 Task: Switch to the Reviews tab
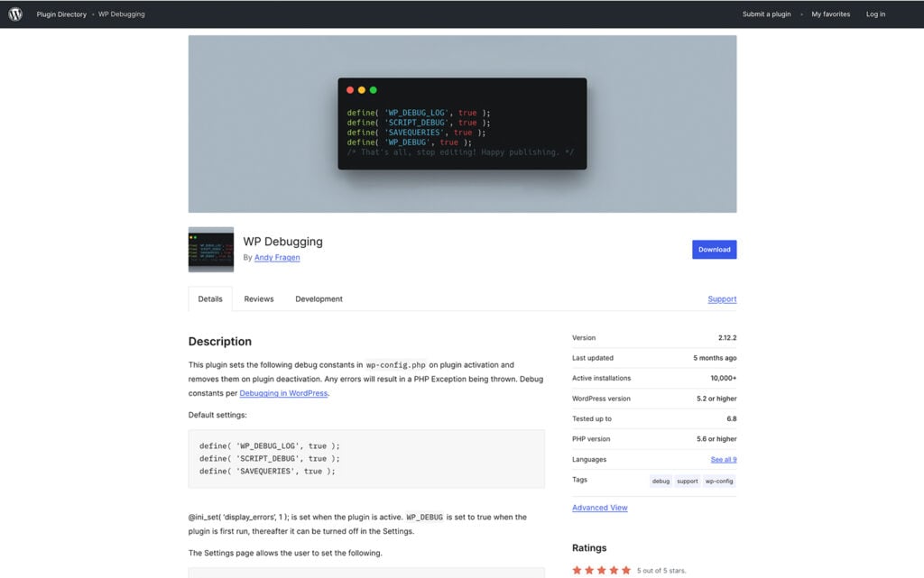click(x=259, y=298)
